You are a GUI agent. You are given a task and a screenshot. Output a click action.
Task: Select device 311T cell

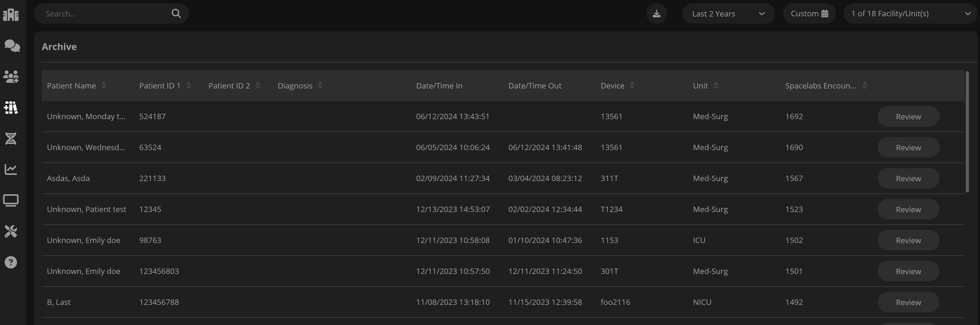coord(609,178)
